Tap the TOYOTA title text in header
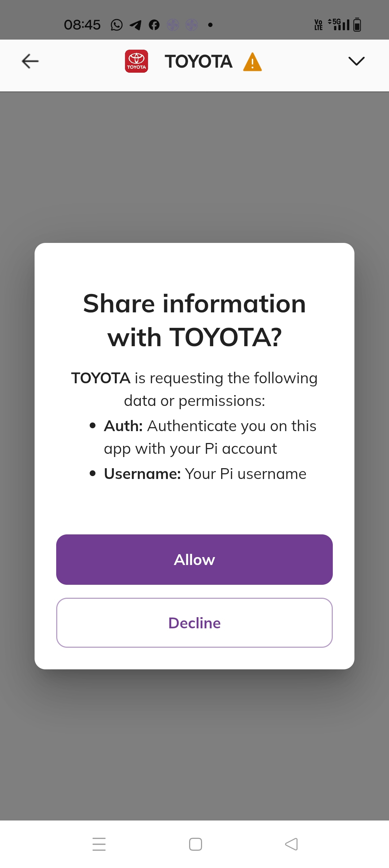 coord(198,62)
